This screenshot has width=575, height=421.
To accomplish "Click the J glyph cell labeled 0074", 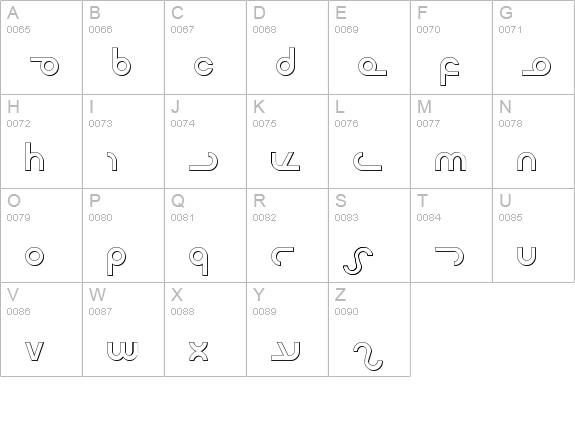I will coord(205,142).
